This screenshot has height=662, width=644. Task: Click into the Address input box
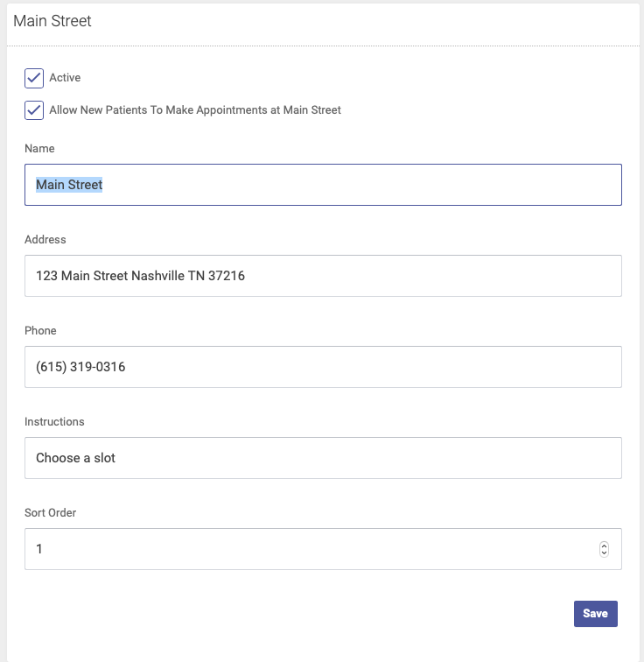(x=323, y=276)
